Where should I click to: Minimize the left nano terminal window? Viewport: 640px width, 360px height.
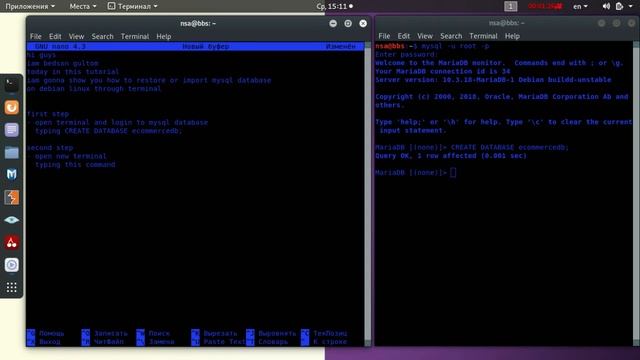tap(333, 24)
